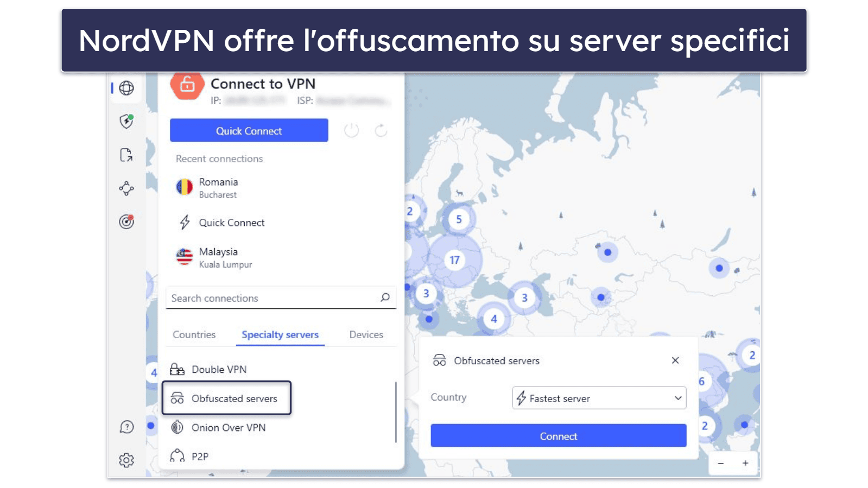Open Meshnet icon in sidebar

(126, 188)
